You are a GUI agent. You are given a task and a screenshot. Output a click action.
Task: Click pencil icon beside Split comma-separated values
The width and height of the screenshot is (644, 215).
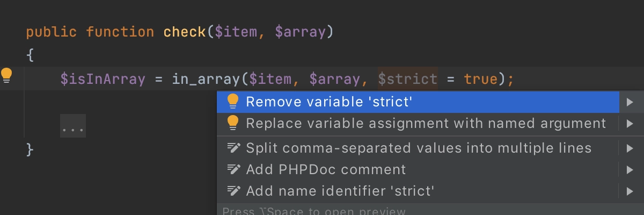click(x=233, y=148)
